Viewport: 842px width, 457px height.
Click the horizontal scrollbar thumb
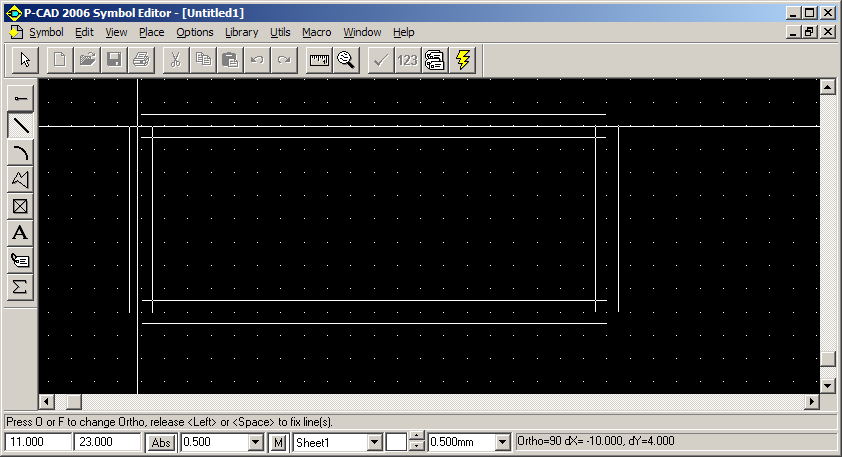pos(74,401)
